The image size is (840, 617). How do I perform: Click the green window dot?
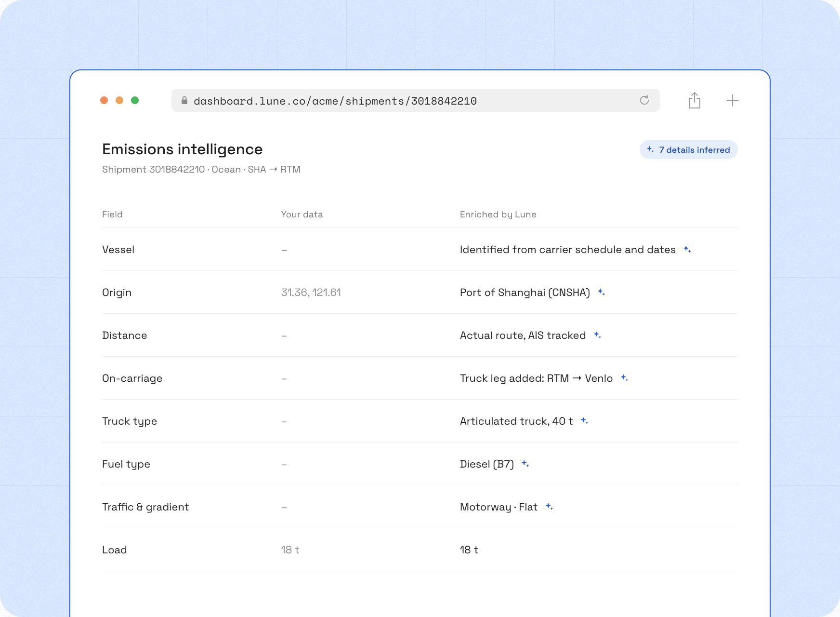(x=135, y=100)
